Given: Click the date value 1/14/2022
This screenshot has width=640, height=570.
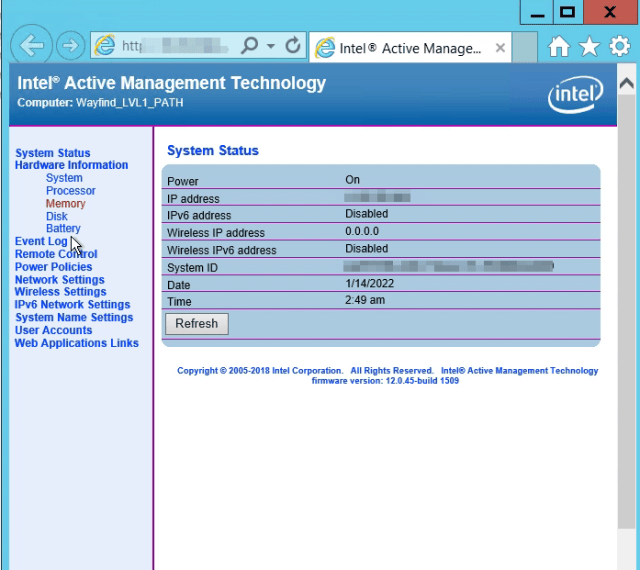Looking at the screenshot, I should tap(369, 283).
